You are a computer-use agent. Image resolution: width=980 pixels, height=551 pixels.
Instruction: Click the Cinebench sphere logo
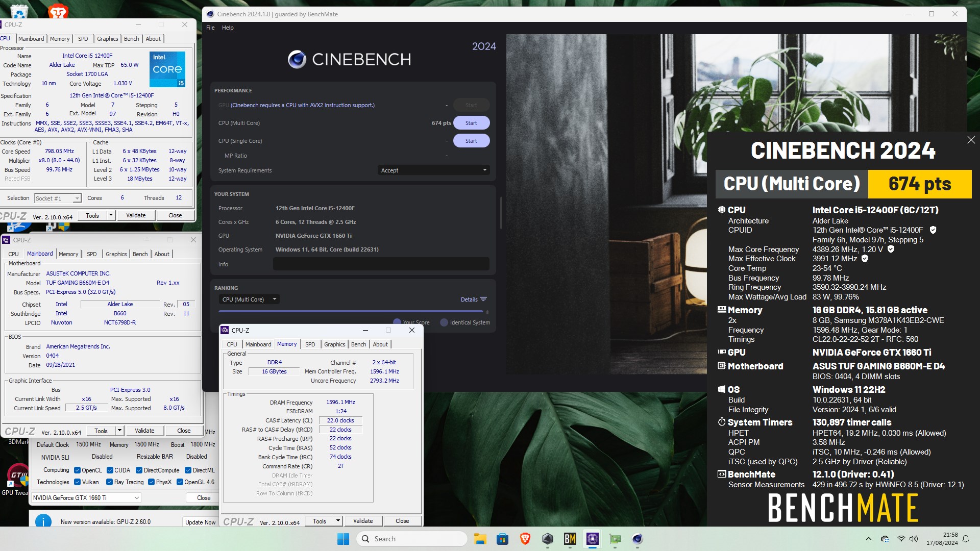297,59
